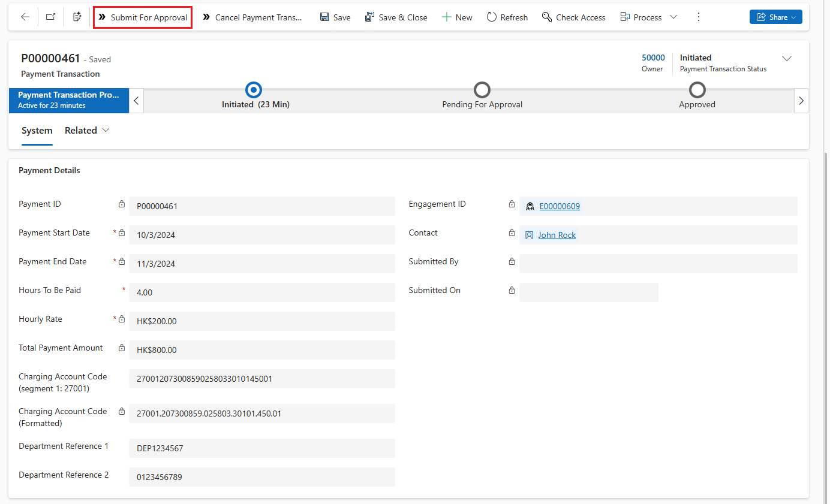Open Check Access
The width and height of the screenshot is (830, 504).
(573, 17)
